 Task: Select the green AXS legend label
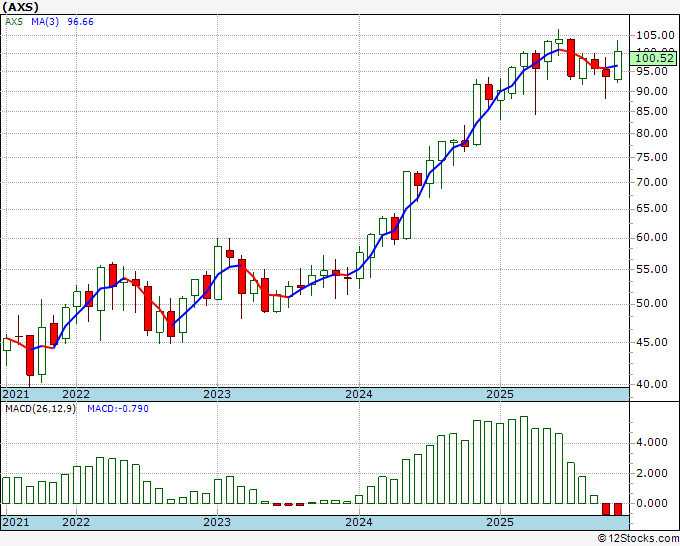pos(13,22)
